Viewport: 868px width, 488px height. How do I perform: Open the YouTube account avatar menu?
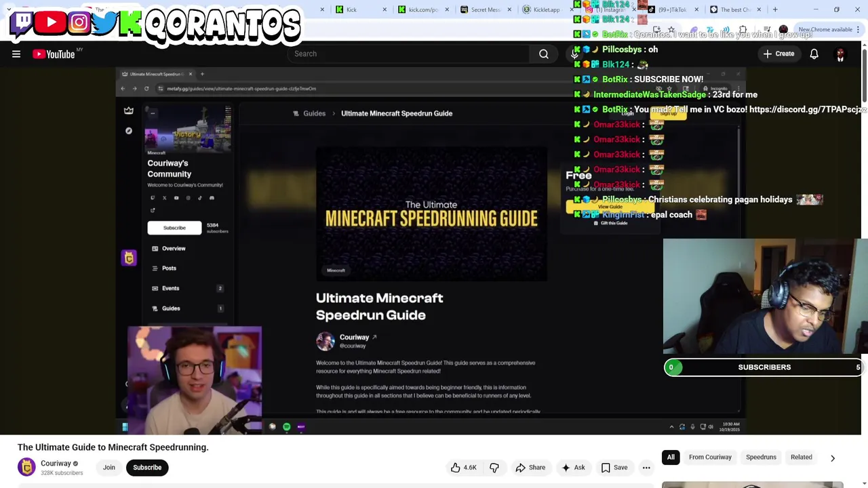pos(840,54)
